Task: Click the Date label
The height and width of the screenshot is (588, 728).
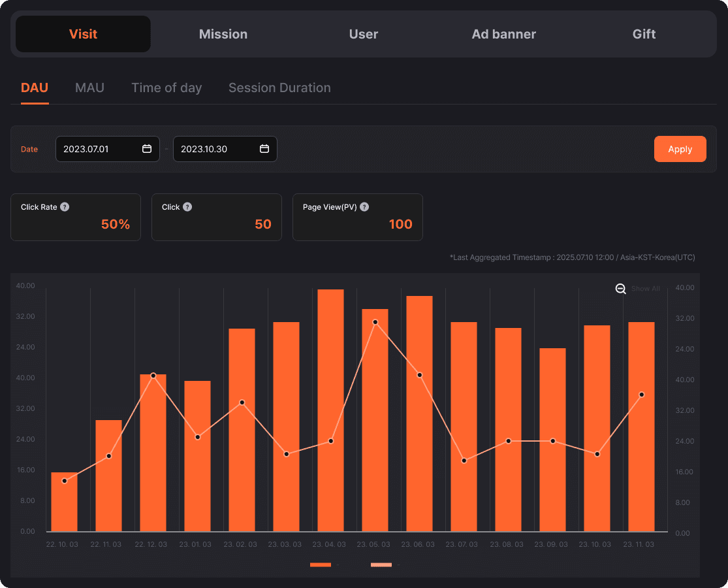Action: pyautogui.click(x=29, y=150)
